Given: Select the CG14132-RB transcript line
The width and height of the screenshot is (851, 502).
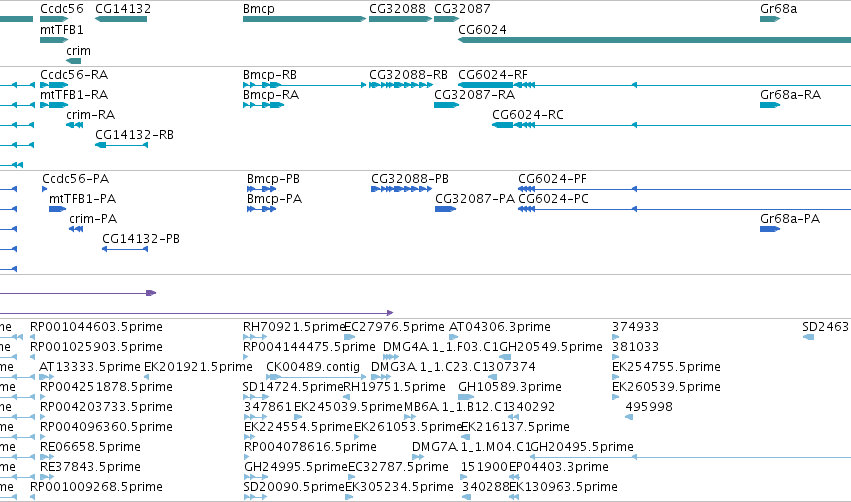Looking at the screenshot, I should [122, 145].
